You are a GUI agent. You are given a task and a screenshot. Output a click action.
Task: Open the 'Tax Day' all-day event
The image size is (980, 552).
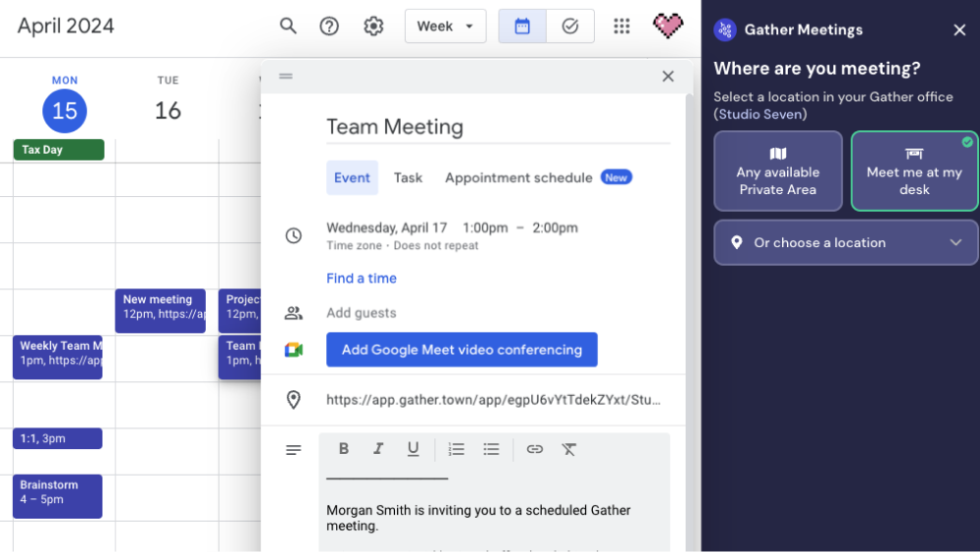[59, 149]
